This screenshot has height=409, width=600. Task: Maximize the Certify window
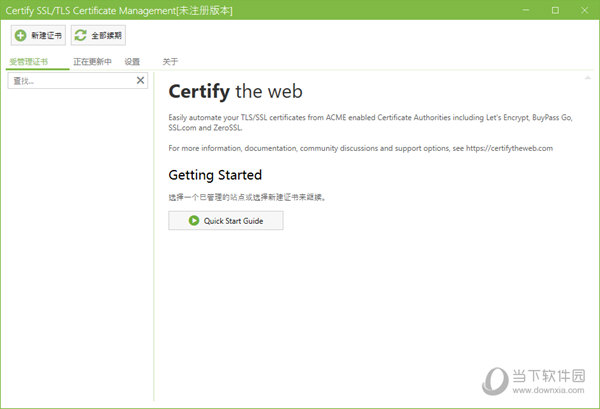[555, 10]
